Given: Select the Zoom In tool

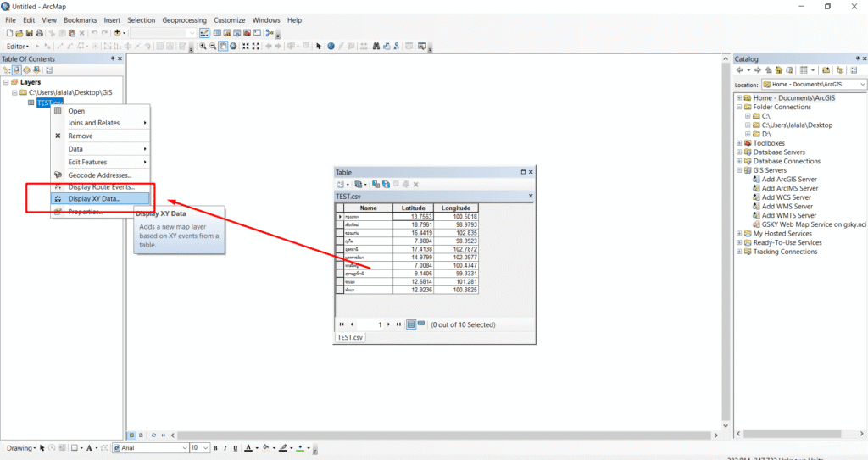Looking at the screenshot, I should click(x=203, y=46).
